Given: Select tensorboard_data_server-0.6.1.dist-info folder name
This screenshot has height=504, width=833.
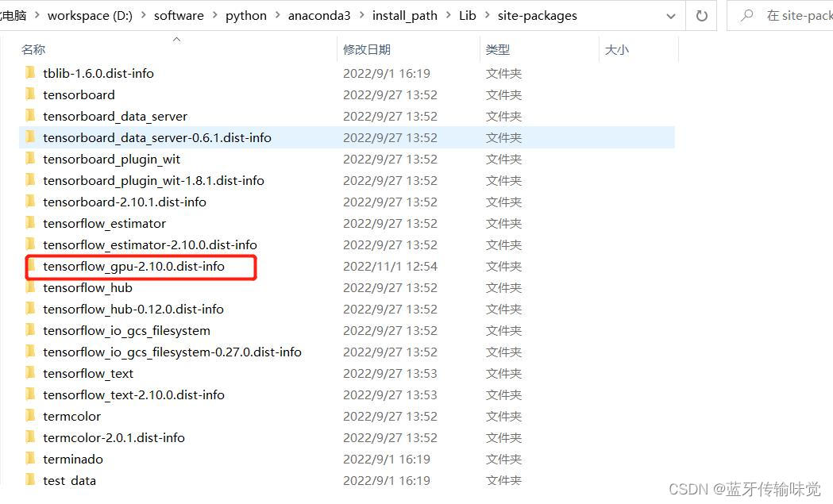Looking at the screenshot, I should [x=156, y=137].
